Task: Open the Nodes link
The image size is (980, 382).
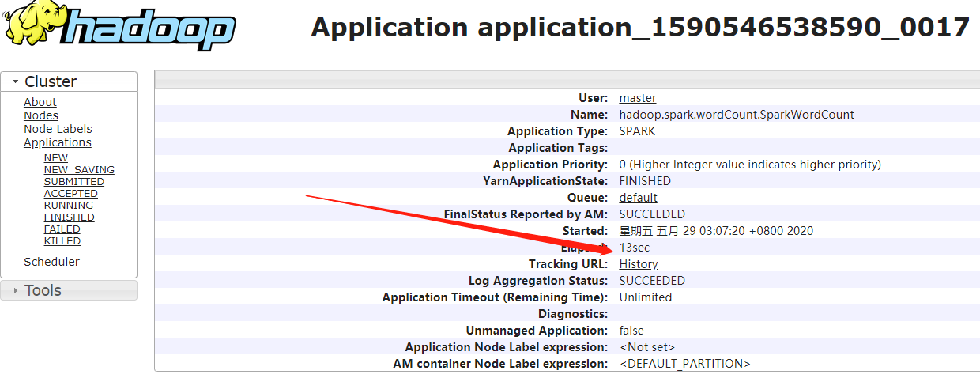Action: (x=41, y=115)
